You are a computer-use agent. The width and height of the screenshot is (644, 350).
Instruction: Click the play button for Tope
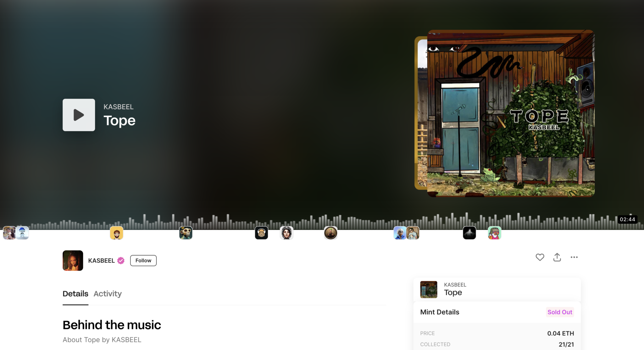coord(79,115)
